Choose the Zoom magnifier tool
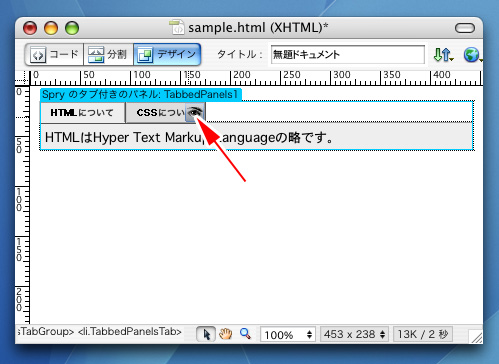499x364 pixels. (245, 334)
